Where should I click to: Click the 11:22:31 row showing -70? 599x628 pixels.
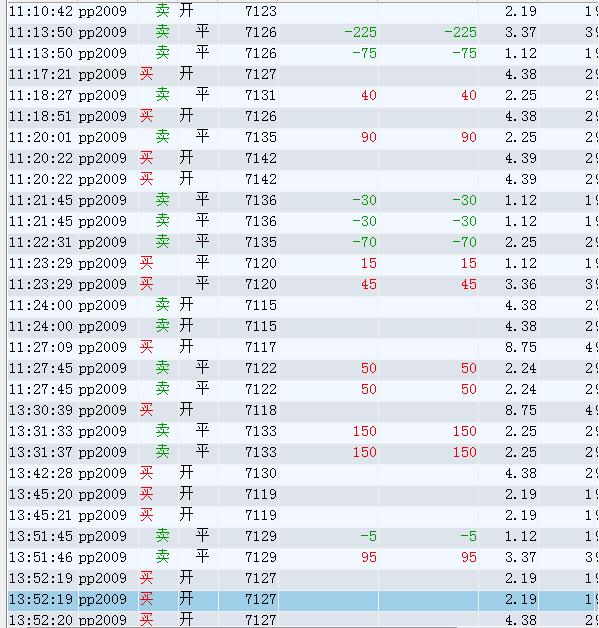(x=303, y=242)
